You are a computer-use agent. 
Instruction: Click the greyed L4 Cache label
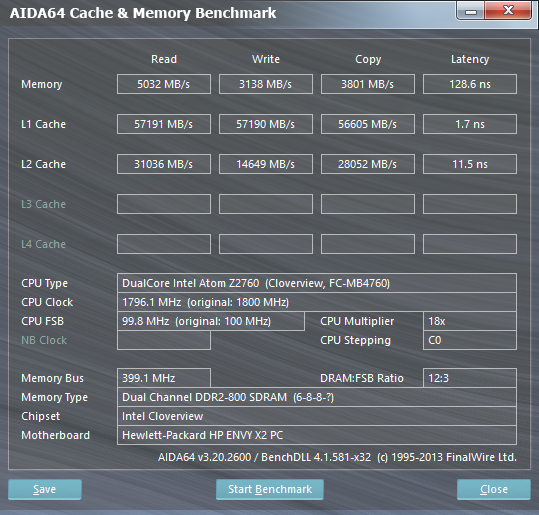43,244
